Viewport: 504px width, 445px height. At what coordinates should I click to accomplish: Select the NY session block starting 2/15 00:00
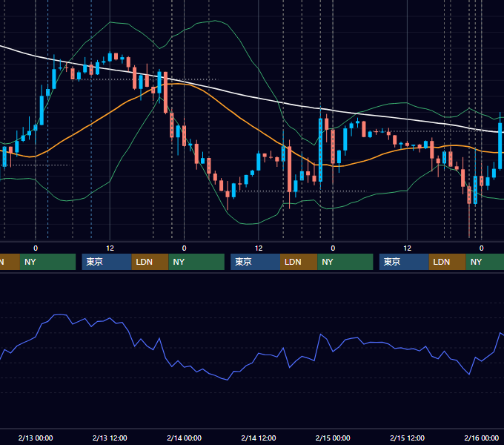point(345,262)
